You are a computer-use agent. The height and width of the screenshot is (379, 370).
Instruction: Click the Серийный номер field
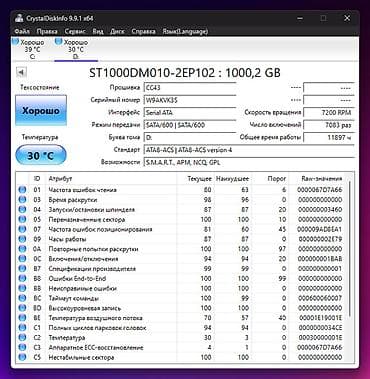click(190, 100)
